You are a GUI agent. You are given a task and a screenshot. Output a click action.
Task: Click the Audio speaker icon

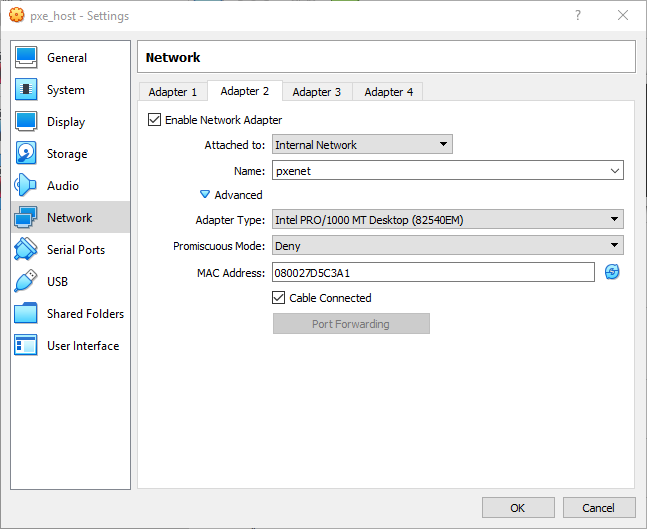click(x=25, y=185)
